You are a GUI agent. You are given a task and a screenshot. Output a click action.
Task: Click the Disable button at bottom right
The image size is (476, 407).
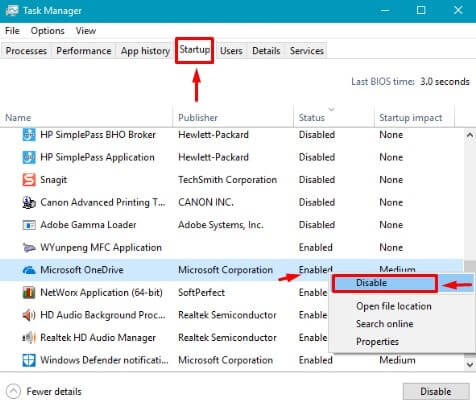tap(436, 391)
